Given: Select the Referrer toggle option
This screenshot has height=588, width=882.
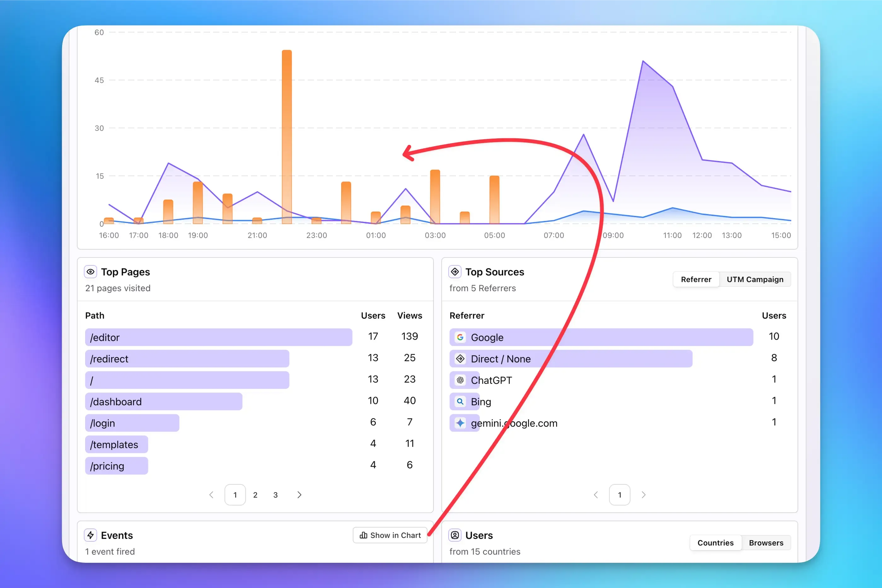Looking at the screenshot, I should [x=696, y=279].
